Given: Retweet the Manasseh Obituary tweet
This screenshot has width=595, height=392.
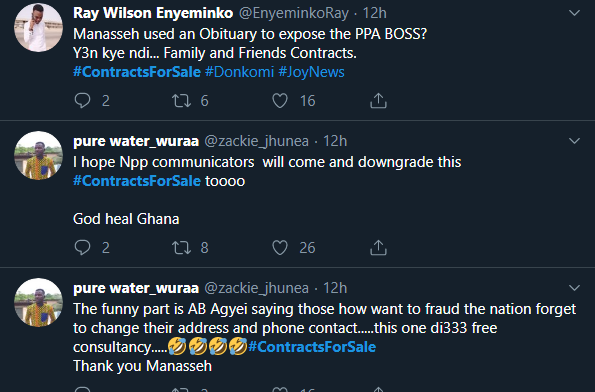Looking at the screenshot, I should [181, 101].
